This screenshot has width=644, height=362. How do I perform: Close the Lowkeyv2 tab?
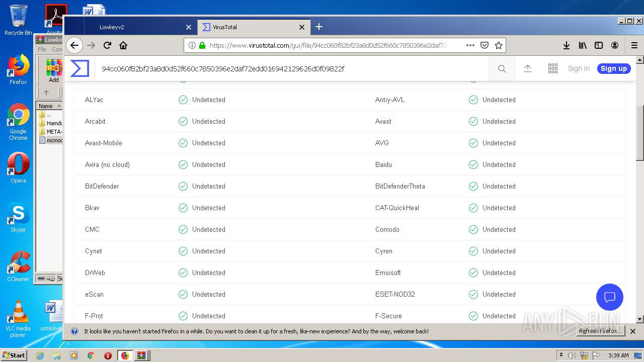189,27
